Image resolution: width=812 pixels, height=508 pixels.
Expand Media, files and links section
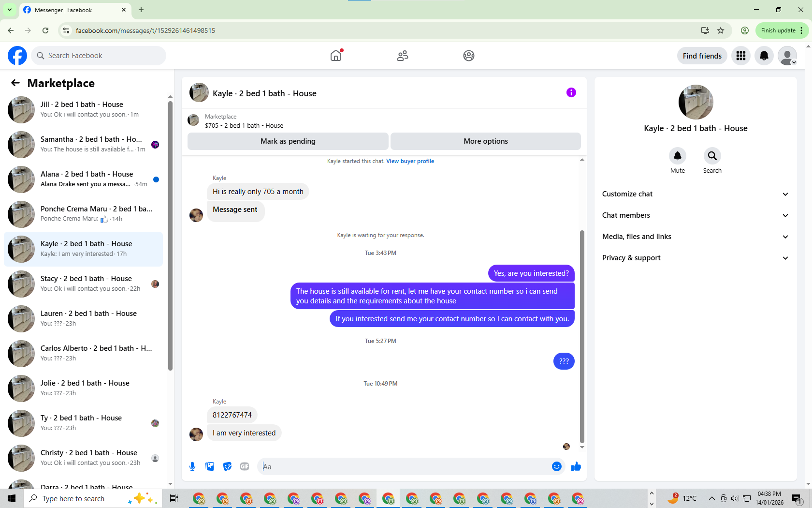pos(696,237)
